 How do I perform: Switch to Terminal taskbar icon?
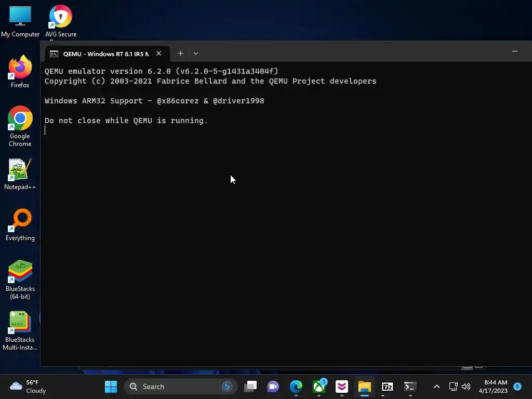point(410,387)
